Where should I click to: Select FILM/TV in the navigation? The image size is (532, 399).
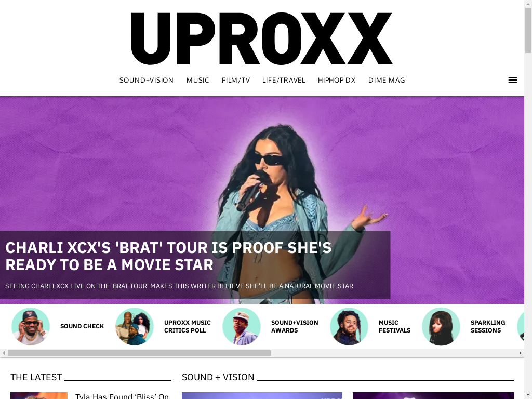tap(236, 80)
